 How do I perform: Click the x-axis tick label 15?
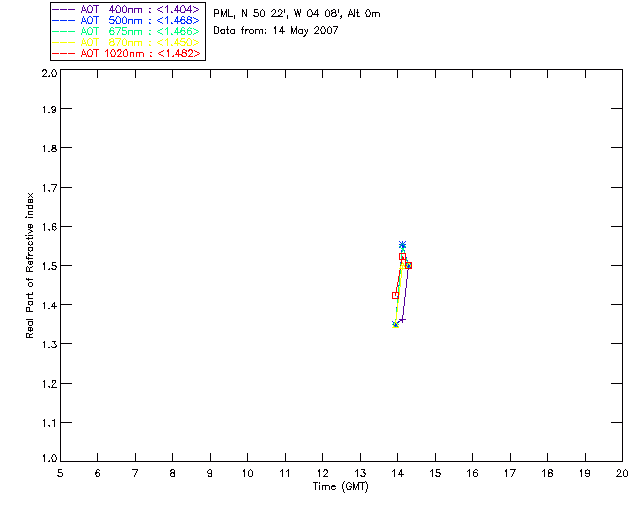[x=436, y=473]
